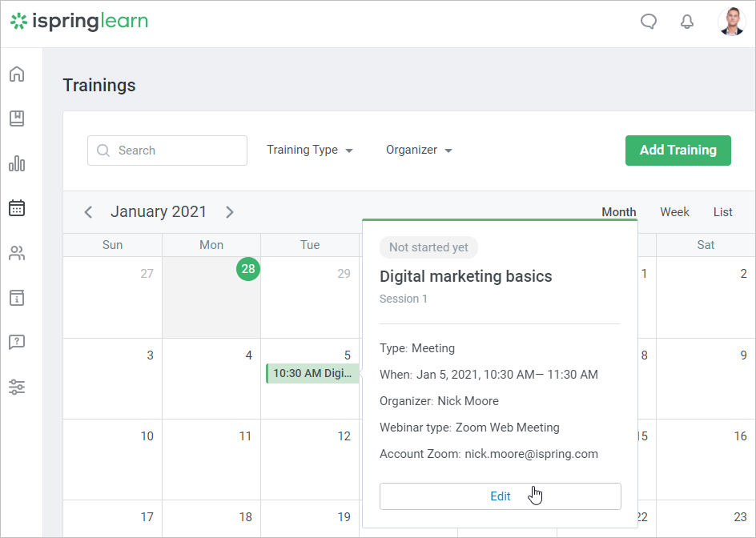The height and width of the screenshot is (538, 756).
Task: Switch to List view
Action: 722,212
